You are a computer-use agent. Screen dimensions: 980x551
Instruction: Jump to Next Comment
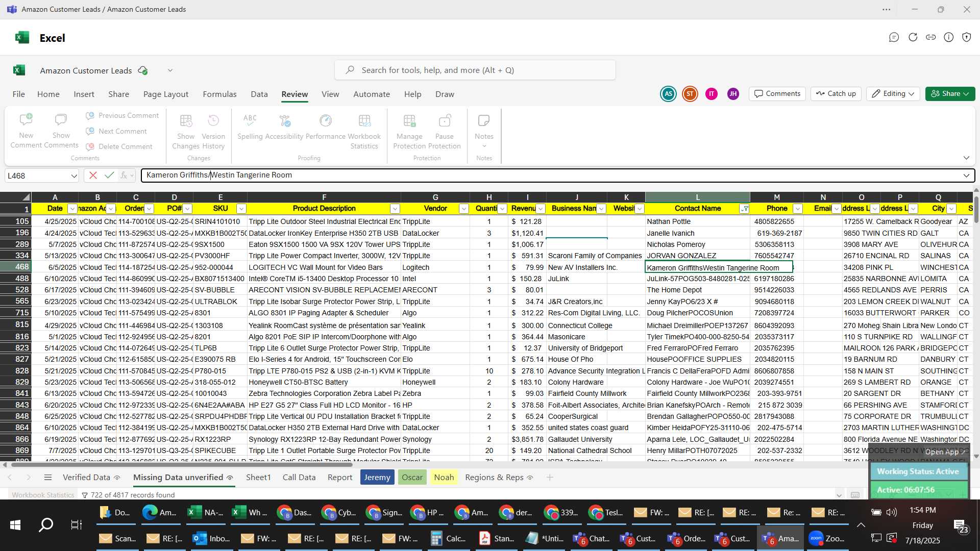click(117, 131)
